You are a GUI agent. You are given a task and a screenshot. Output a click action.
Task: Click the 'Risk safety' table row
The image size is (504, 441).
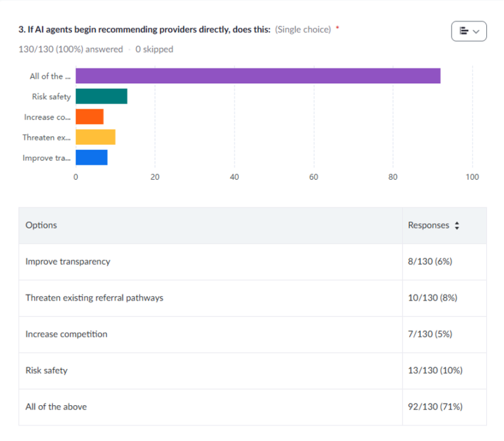(47, 371)
